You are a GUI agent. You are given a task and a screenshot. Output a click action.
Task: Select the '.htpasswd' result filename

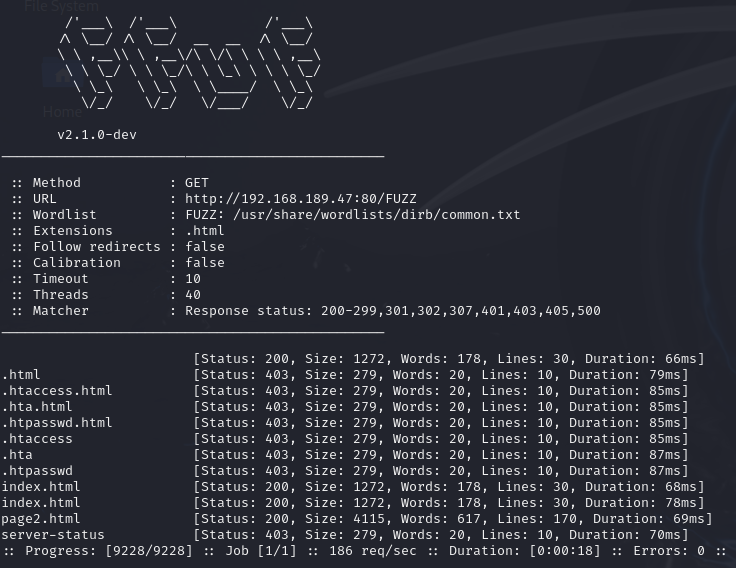click(37, 470)
